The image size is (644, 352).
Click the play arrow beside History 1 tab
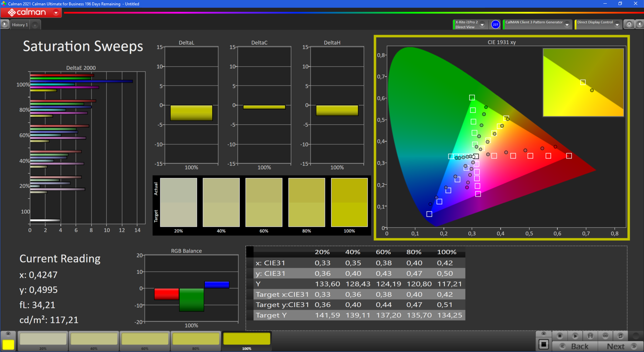tap(5, 24)
